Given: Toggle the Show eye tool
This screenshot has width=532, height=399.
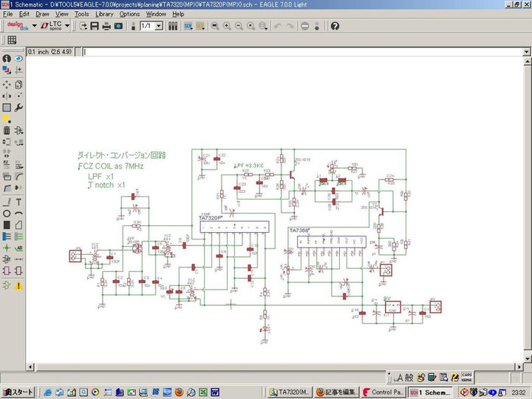Looking at the screenshot, I should point(18,58).
